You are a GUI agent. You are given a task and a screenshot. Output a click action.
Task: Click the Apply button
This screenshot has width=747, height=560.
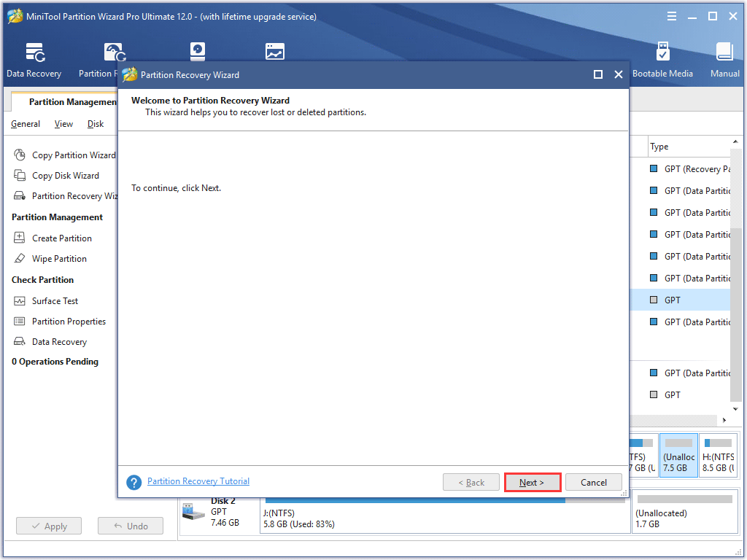tap(49, 526)
